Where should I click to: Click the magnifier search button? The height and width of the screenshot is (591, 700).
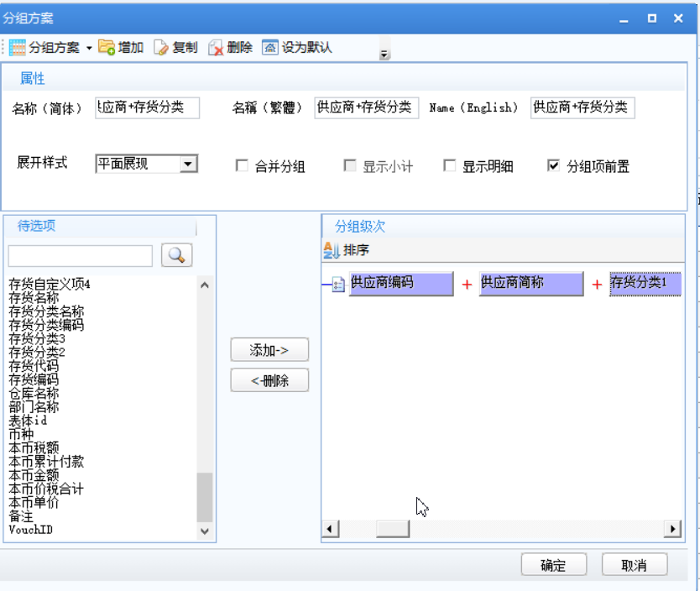coord(177,255)
